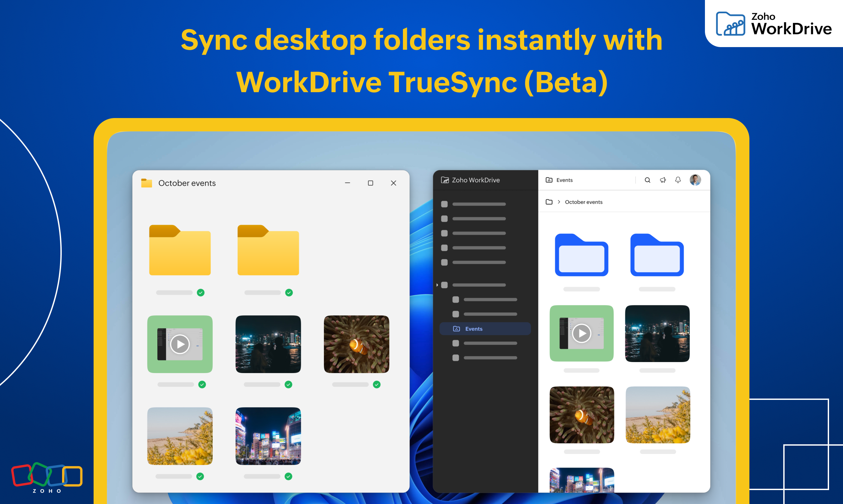Open the beach flowers photo in WorkDrive
The image size is (843, 504).
pyautogui.click(x=657, y=415)
